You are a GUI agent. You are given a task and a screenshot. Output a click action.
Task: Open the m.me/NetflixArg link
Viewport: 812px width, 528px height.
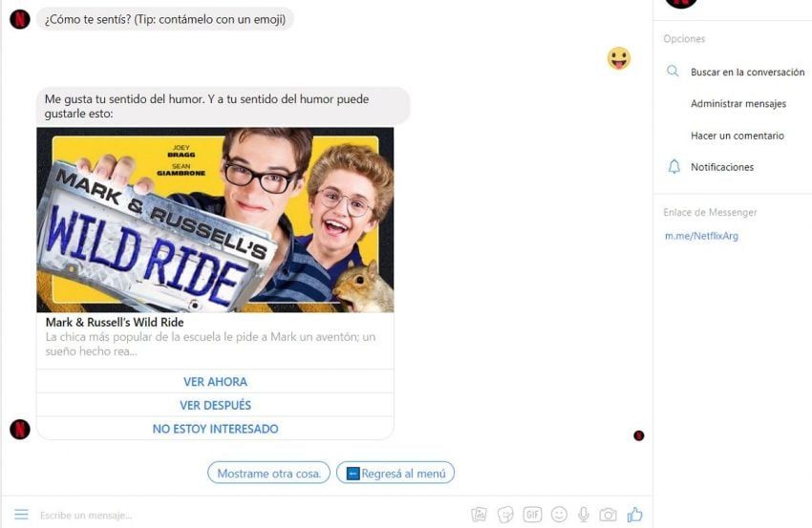point(702,236)
